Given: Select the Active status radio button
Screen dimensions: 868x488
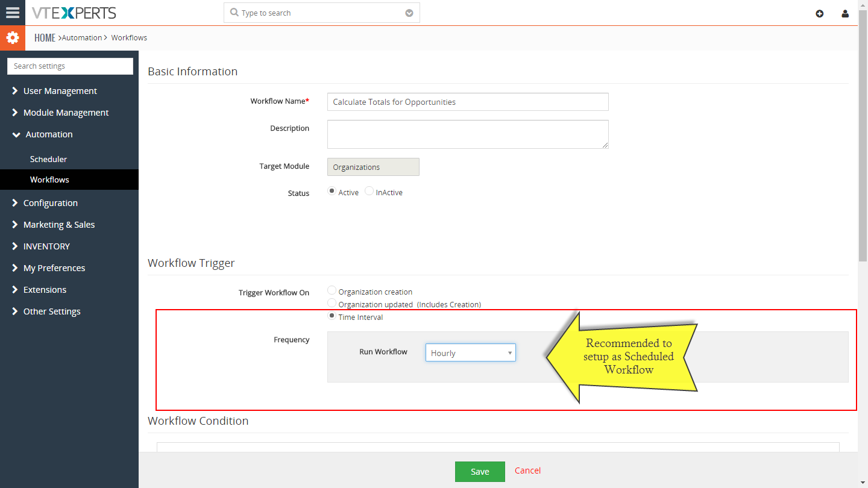Looking at the screenshot, I should 332,191.
